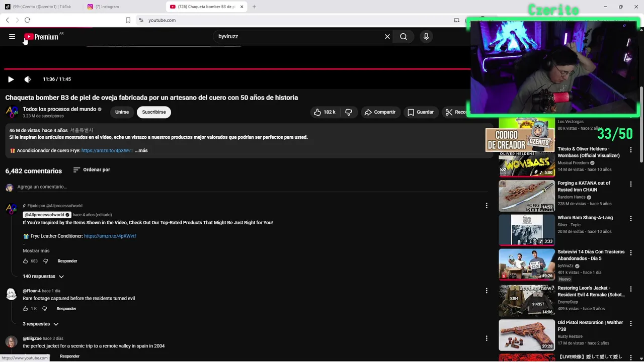Open a new browser tab
This screenshot has height=362, width=644.
click(x=254, y=7)
